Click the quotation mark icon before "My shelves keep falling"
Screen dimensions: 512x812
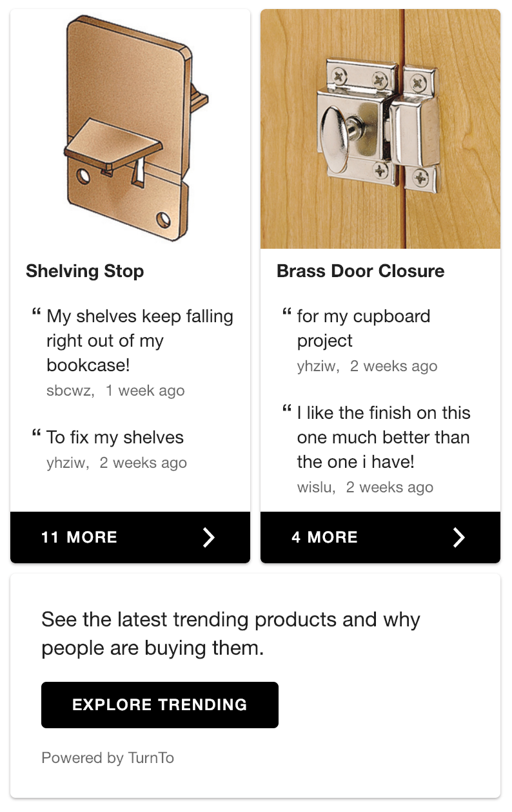[36, 314]
